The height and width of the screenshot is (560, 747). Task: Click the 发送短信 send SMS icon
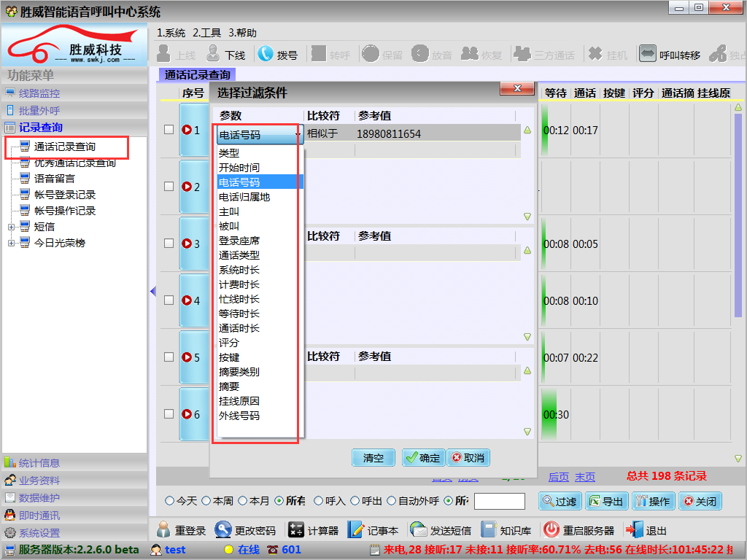(418, 530)
